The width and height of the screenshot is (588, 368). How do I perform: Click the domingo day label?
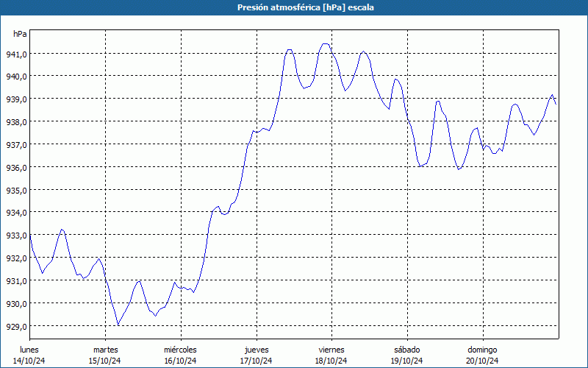(482, 350)
